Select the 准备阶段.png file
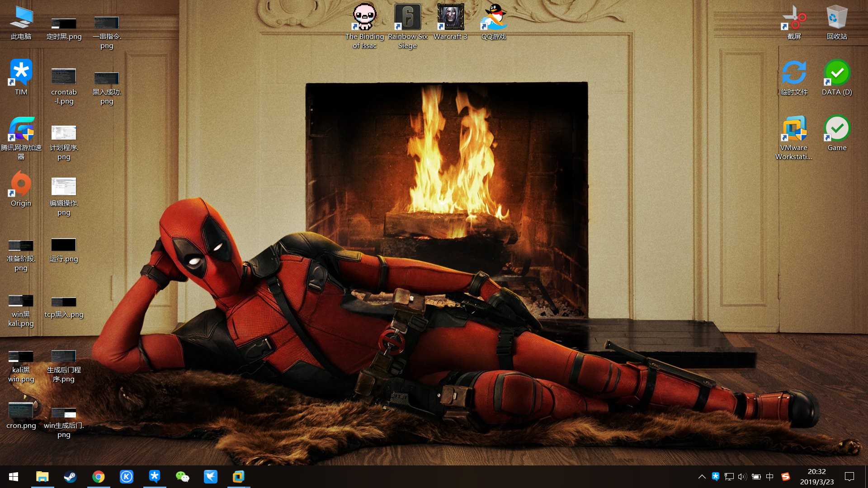The image size is (868, 488). click(x=21, y=255)
